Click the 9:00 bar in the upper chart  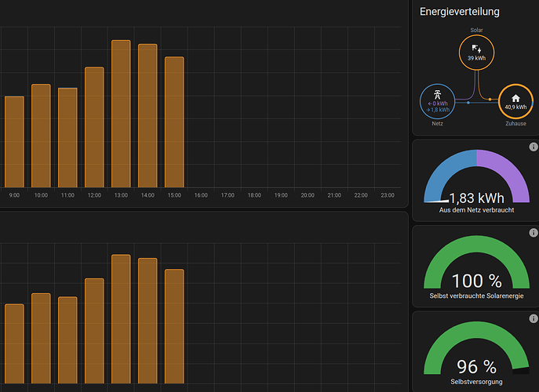(15, 141)
